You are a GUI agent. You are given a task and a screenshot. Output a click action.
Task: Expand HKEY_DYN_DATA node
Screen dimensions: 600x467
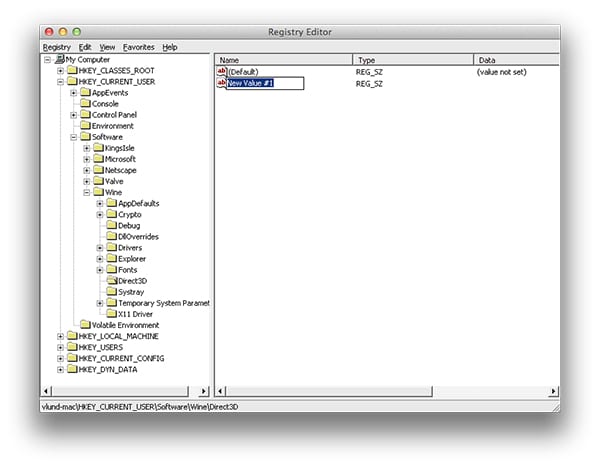(60, 370)
